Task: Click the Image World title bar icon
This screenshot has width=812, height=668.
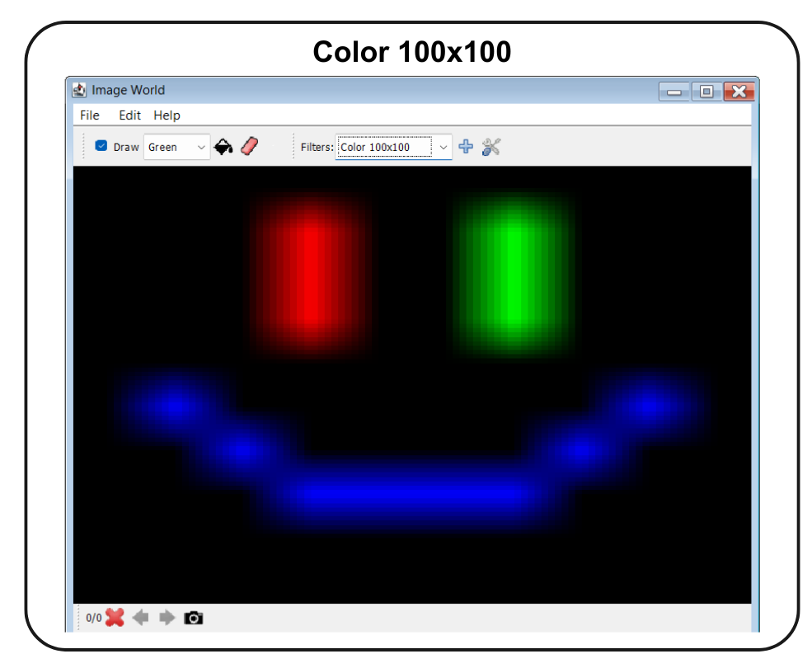Action: click(80, 90)
